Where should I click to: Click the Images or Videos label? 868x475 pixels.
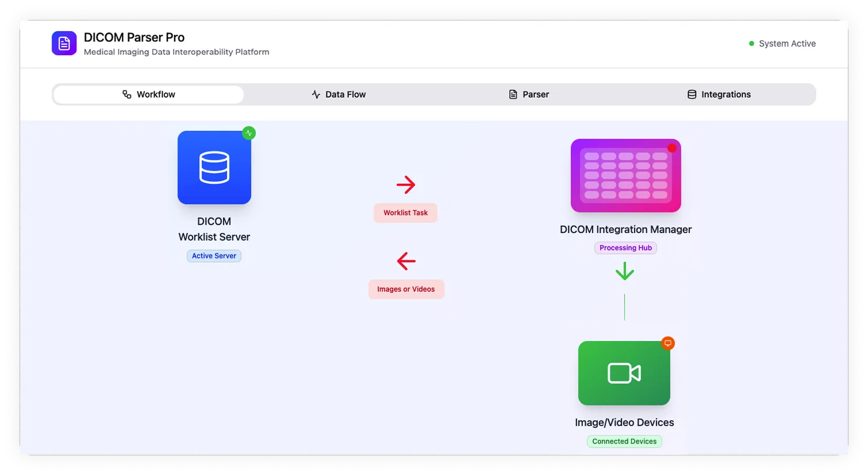coord(406,289)
